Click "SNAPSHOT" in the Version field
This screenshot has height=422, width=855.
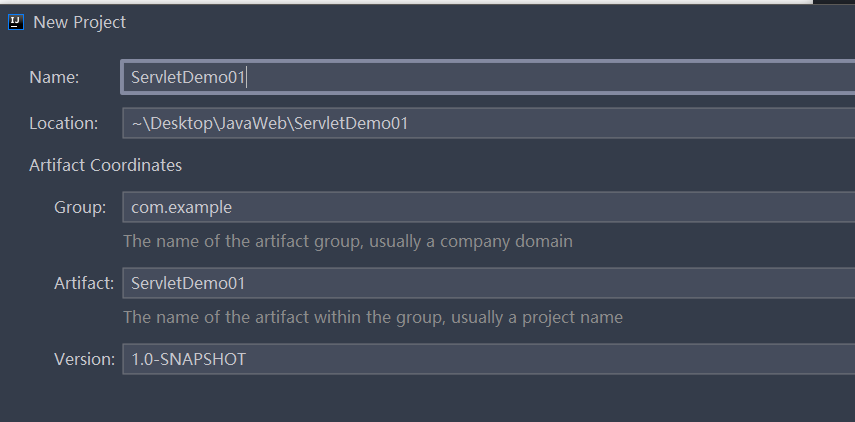[x=203, y=359]
